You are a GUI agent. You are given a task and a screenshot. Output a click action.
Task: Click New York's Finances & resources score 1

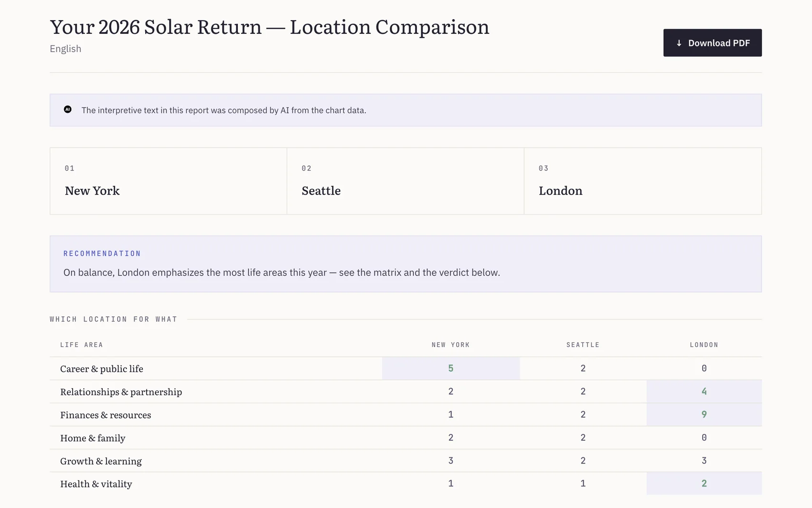[x=451, y=414]
